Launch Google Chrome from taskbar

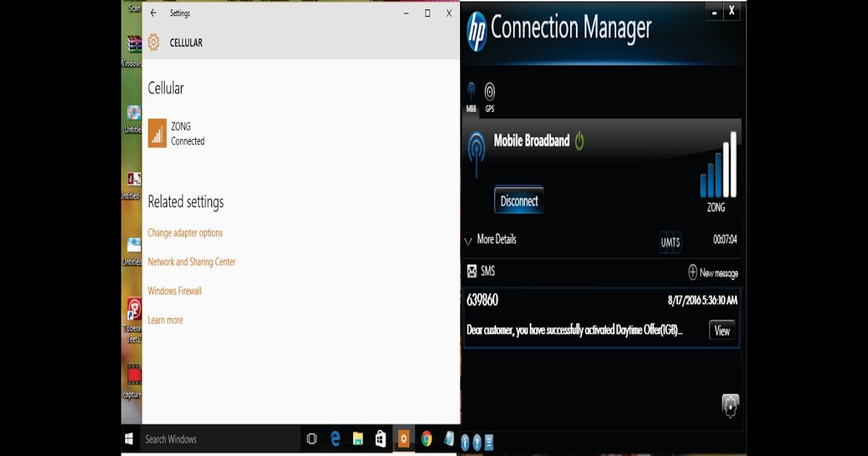[427, 439]
